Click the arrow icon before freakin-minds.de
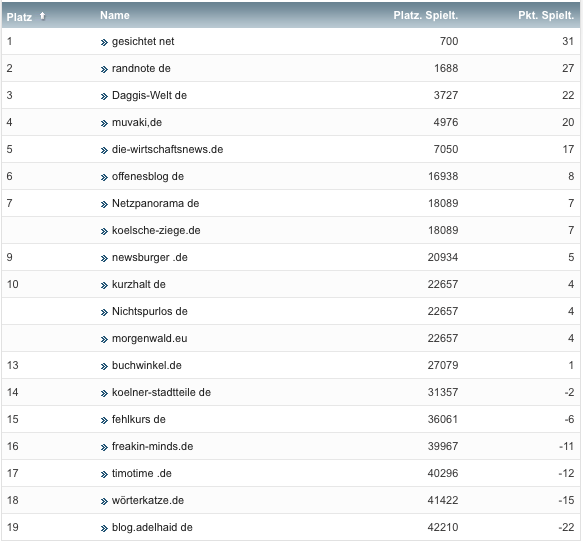 pos(104,447)
